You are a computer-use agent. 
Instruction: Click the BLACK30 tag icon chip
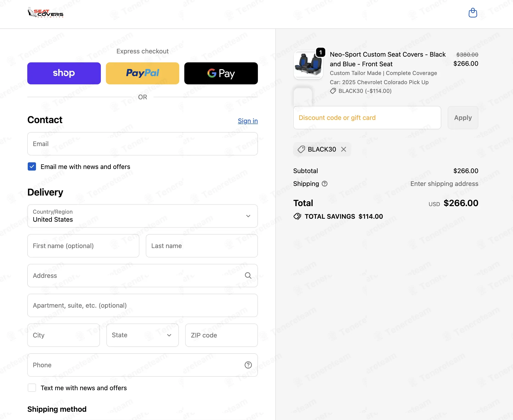(x=301, y=149)
